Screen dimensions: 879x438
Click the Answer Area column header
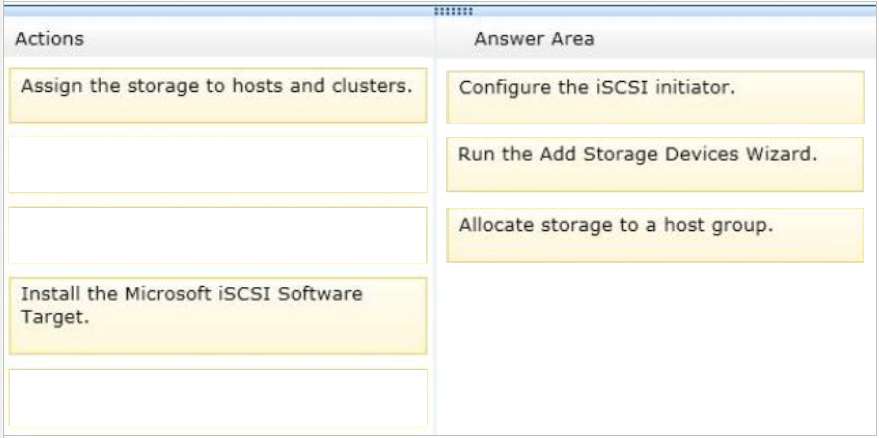click(x=534, y=39)
